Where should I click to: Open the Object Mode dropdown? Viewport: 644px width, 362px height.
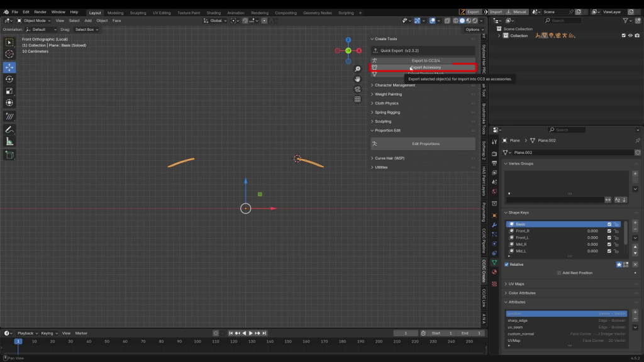34,21
